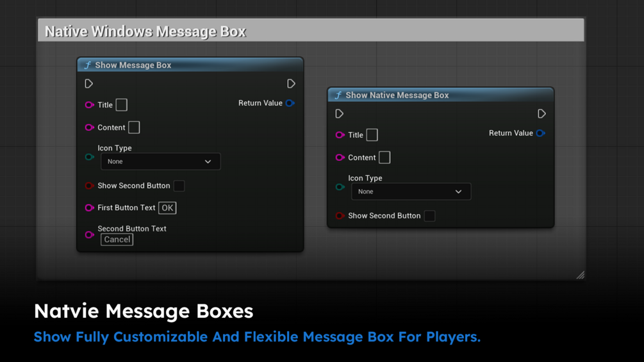This screenshot has width=644, height=362.
Task: Click the Cancel second button text field
Action: tap(117, 240)
